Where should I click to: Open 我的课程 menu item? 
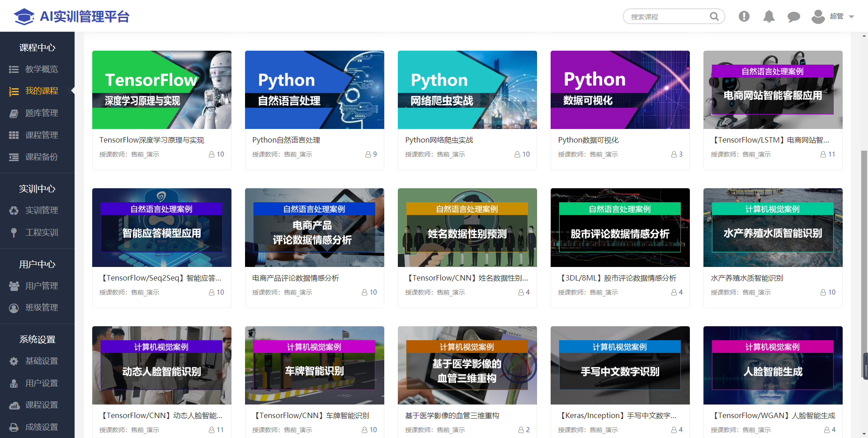click(x=42, y=91)
